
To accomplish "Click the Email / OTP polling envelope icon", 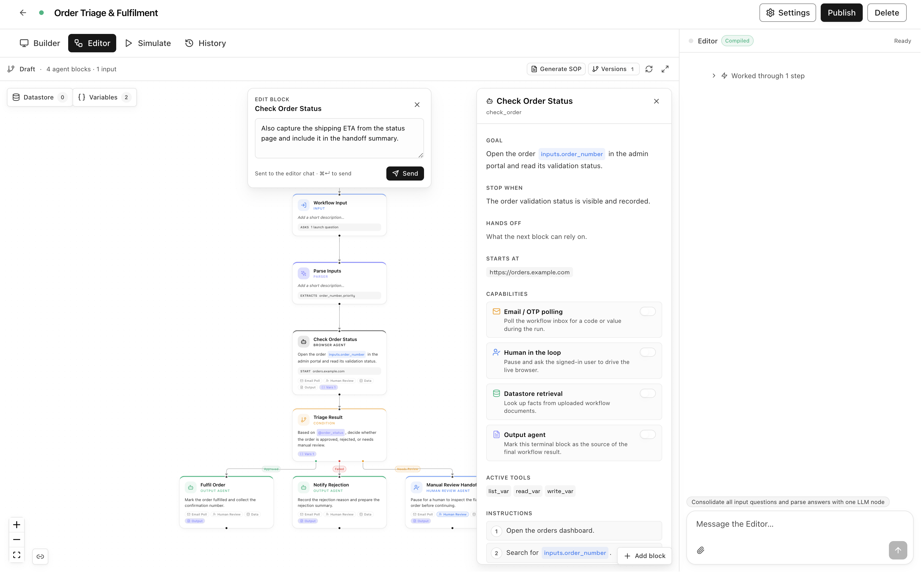I will pyautogui.click(x=498, y=313).
